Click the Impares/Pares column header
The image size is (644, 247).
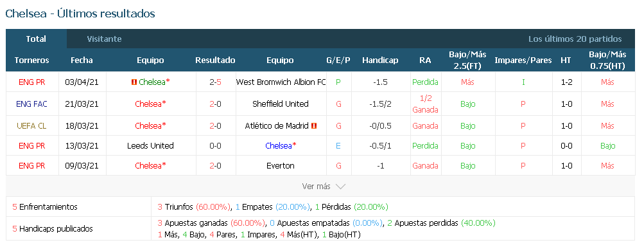523,60
